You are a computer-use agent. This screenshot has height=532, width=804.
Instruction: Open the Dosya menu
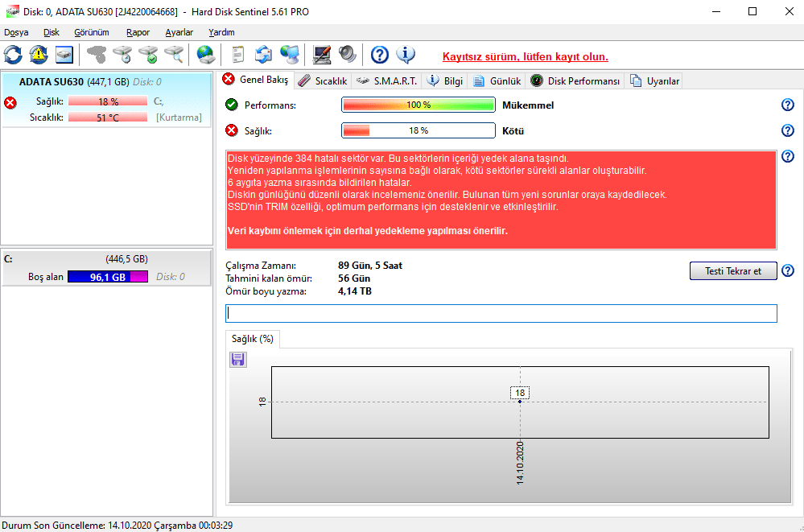(16, 32)
